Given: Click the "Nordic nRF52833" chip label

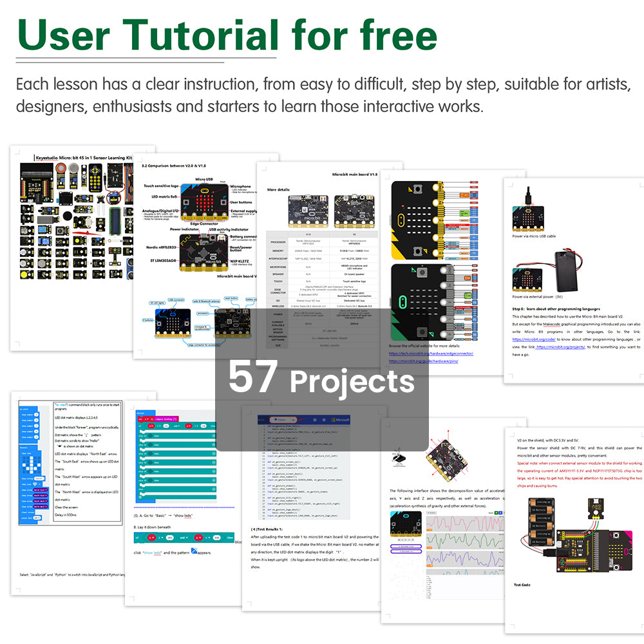Looking at the screenshot, I should [x=161, y=247].
